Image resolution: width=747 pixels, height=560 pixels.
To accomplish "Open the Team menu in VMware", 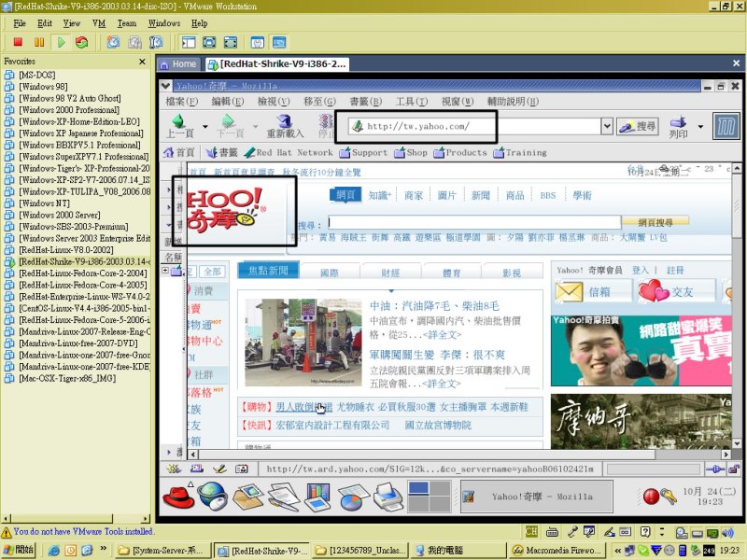I will [127, 23].
